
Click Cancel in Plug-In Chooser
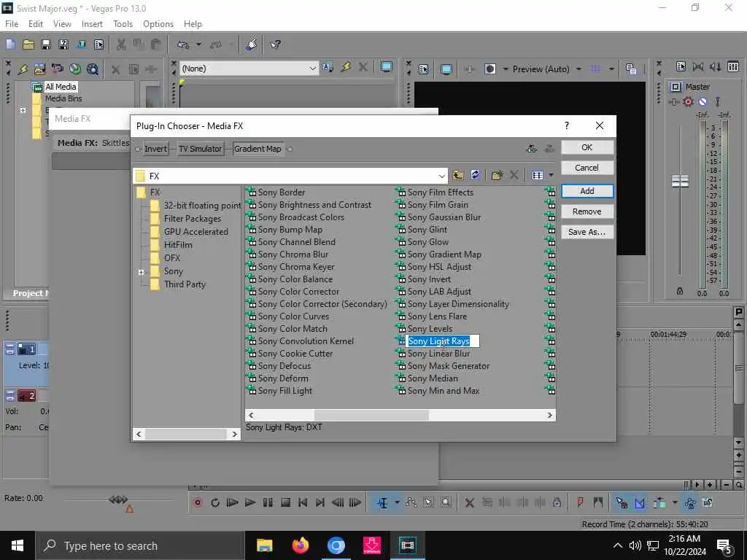[587, 168]
